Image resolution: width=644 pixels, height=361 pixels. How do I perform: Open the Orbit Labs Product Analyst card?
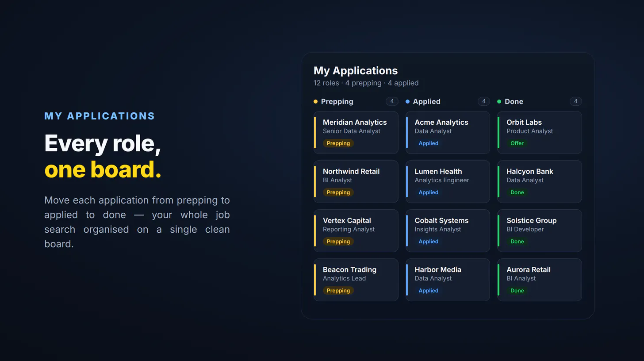click(540, 132)
